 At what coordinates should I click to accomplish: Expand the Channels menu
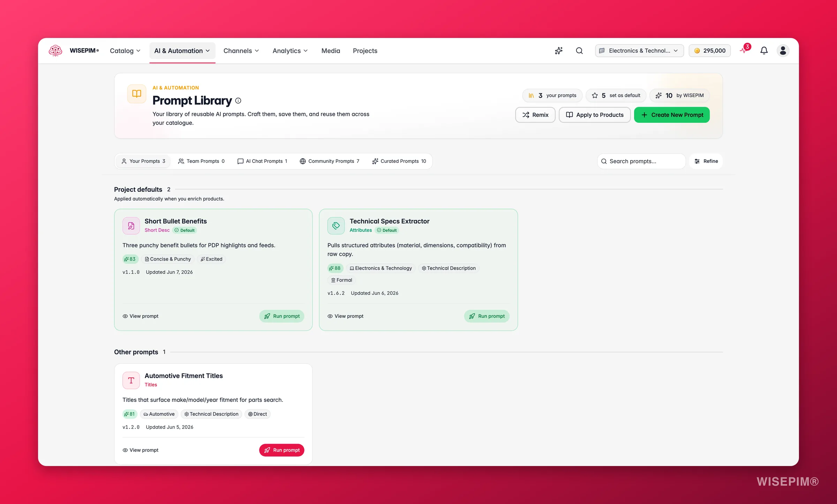(241, 51)
